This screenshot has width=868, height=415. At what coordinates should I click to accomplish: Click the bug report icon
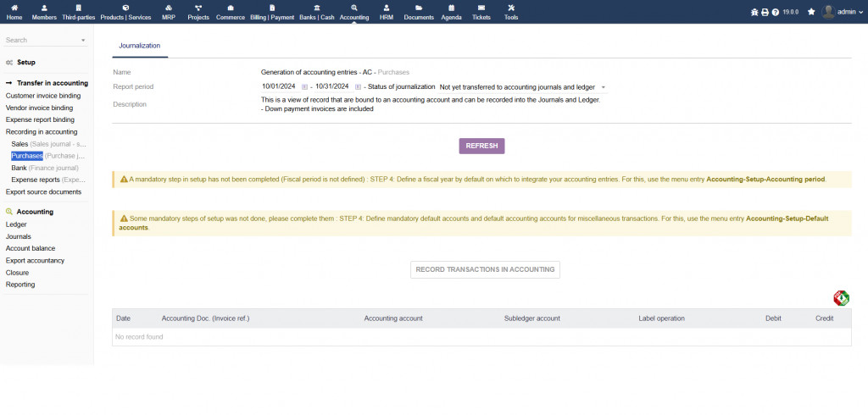point(754,12)
